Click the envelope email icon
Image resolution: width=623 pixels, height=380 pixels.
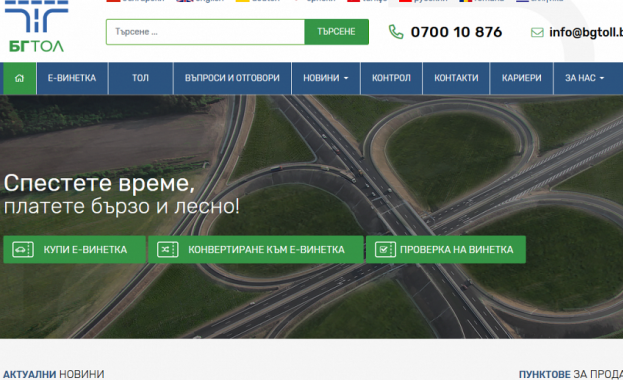coord(537,32)
